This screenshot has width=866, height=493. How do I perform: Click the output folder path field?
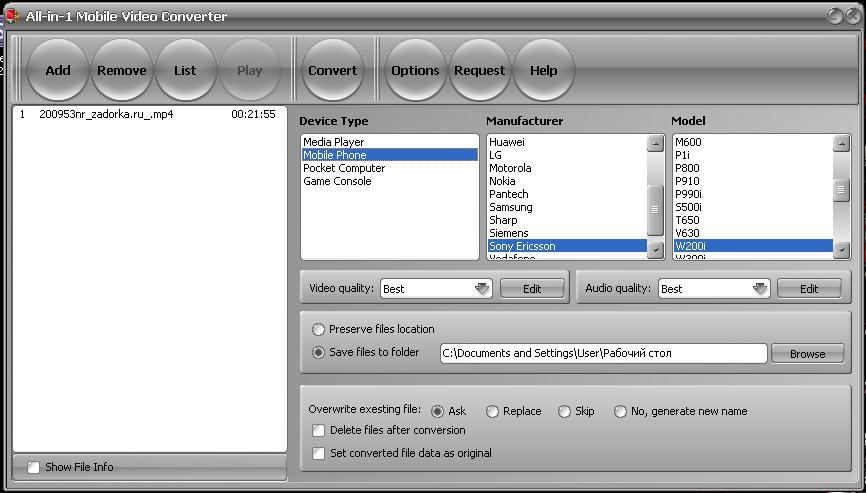[604, 353]
